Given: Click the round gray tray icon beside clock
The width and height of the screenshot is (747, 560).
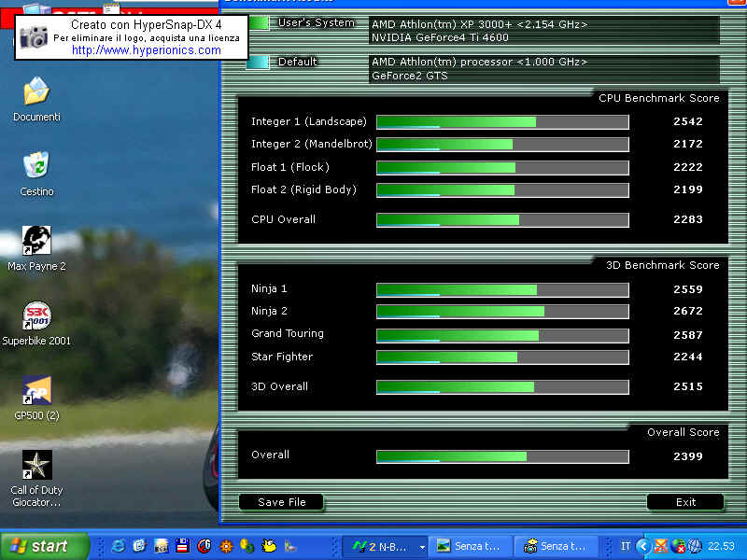Looking at the screenshot, I should coord(695,546).
